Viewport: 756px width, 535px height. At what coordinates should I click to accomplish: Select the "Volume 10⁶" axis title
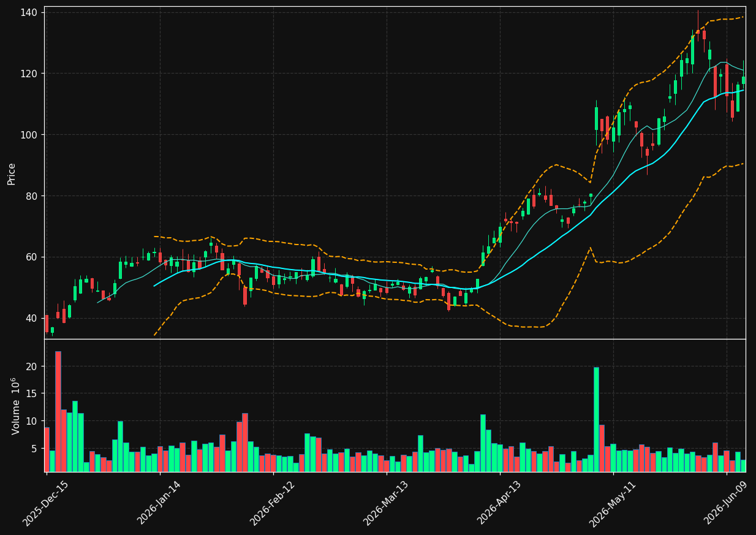click(x=15, y=406)
